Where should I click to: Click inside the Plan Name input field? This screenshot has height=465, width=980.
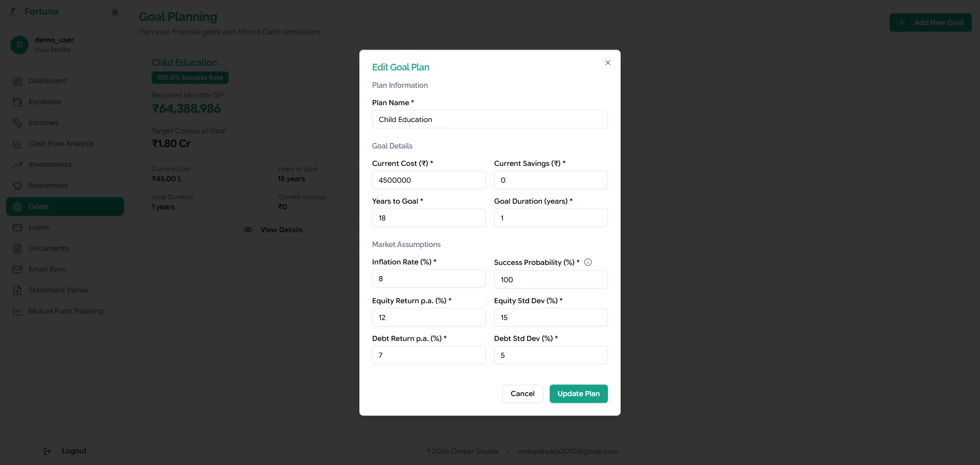tap(489, 119)
